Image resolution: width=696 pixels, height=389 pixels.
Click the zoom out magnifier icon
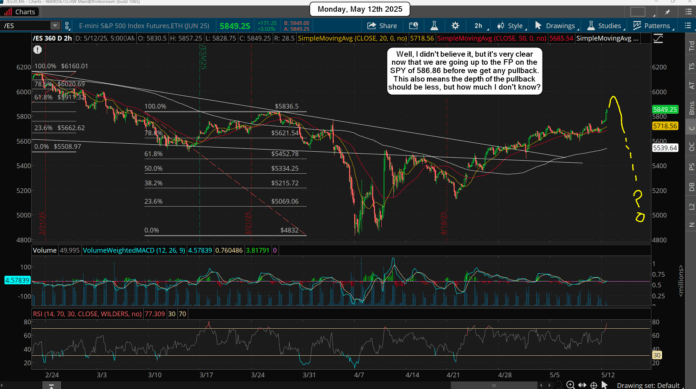[x=558, y=385]
